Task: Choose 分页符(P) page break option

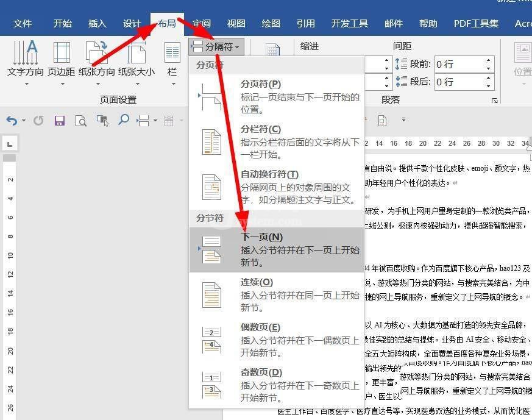Action: [277, 97]
